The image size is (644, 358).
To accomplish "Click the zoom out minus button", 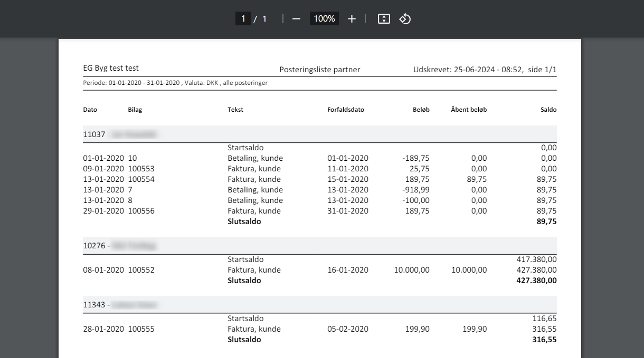I will click(296, 19).
